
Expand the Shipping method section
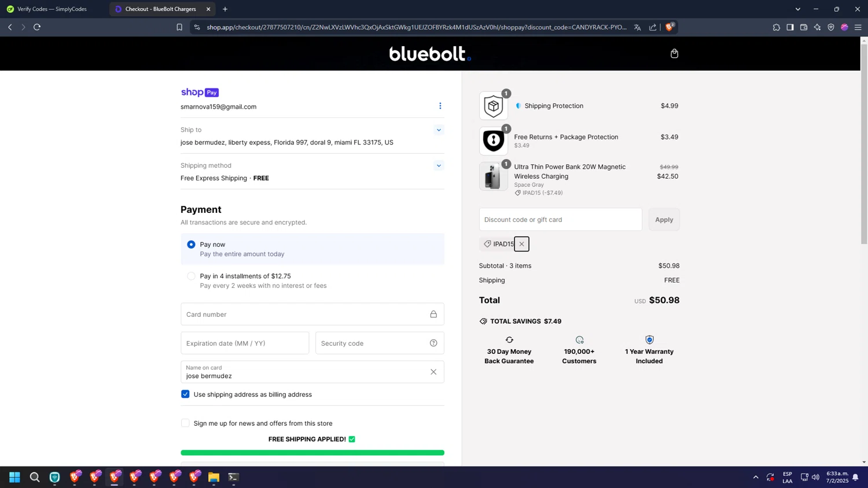[439, 166]
